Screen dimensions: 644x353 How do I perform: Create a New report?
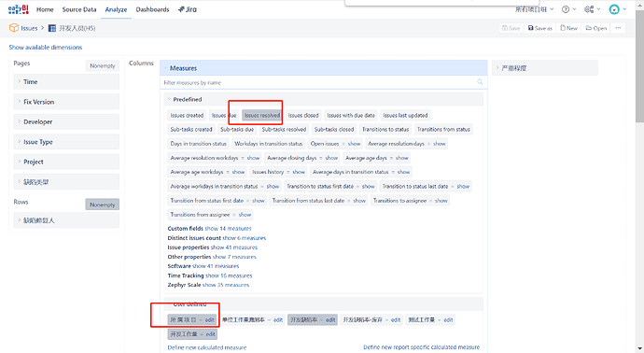[x=568, y=28]
